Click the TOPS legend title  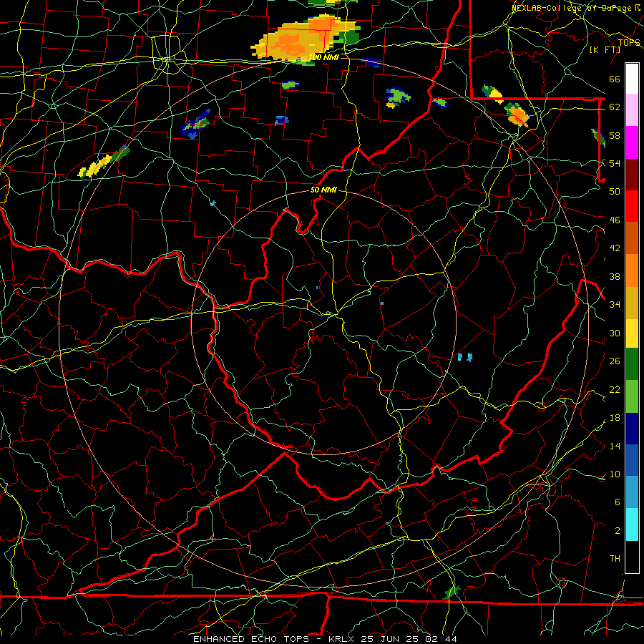tap(629, 42)
